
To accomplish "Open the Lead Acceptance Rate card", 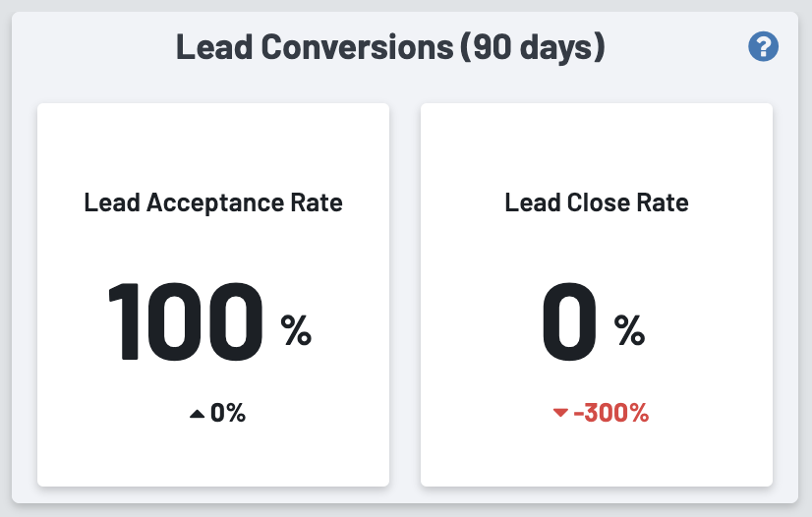I will point(213,452).
